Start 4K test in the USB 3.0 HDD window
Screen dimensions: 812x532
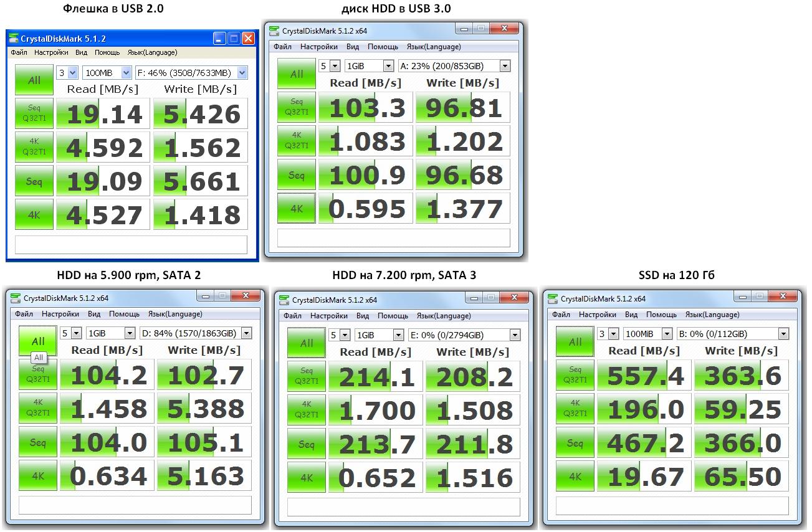coord(297,209)
